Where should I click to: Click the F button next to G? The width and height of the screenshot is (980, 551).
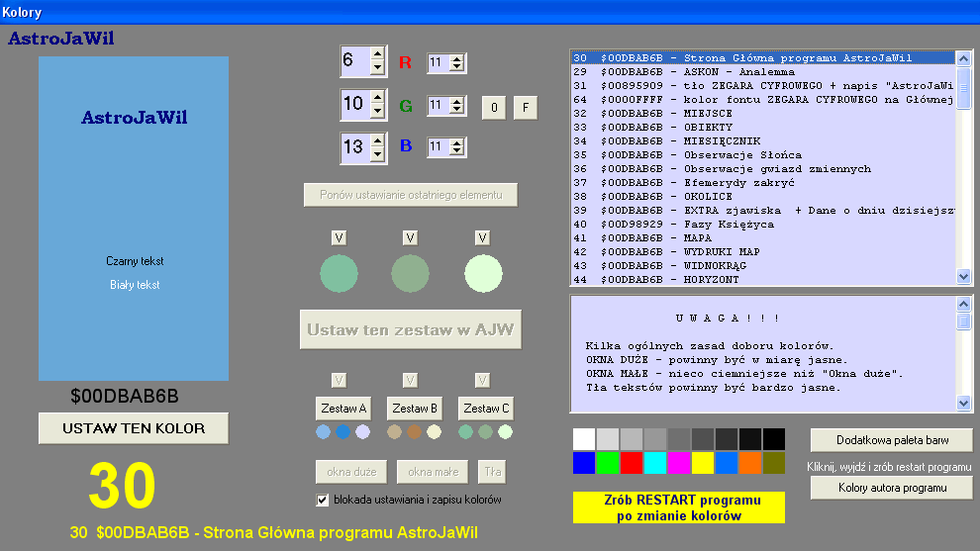tap(526, 108)
